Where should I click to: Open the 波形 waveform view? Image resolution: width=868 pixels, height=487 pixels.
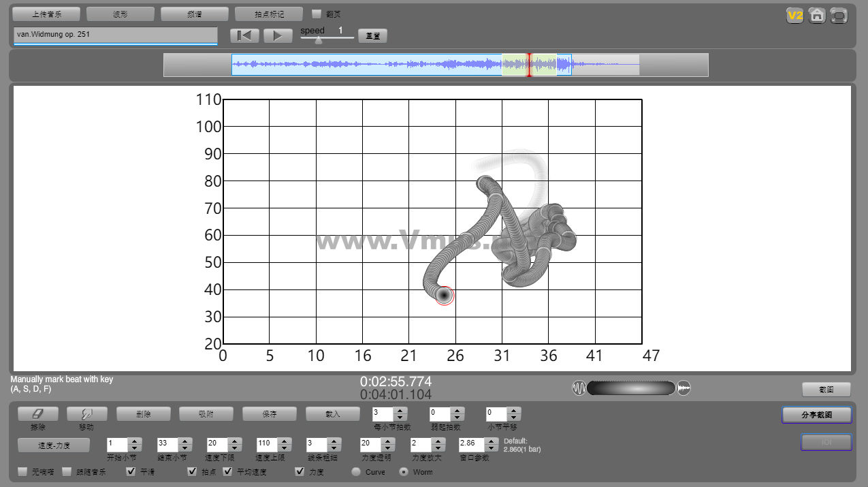click(120, 14)
